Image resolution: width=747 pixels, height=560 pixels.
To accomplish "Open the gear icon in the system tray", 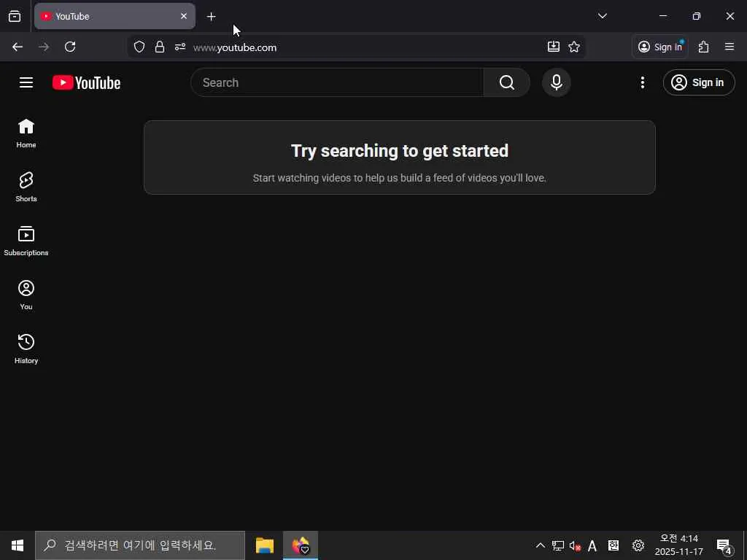I will point(638,545).
